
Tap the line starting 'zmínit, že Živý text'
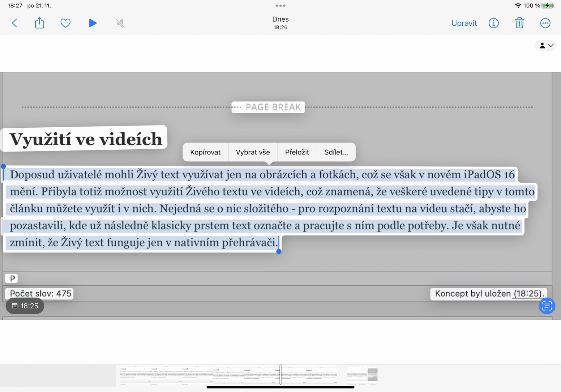144,242
